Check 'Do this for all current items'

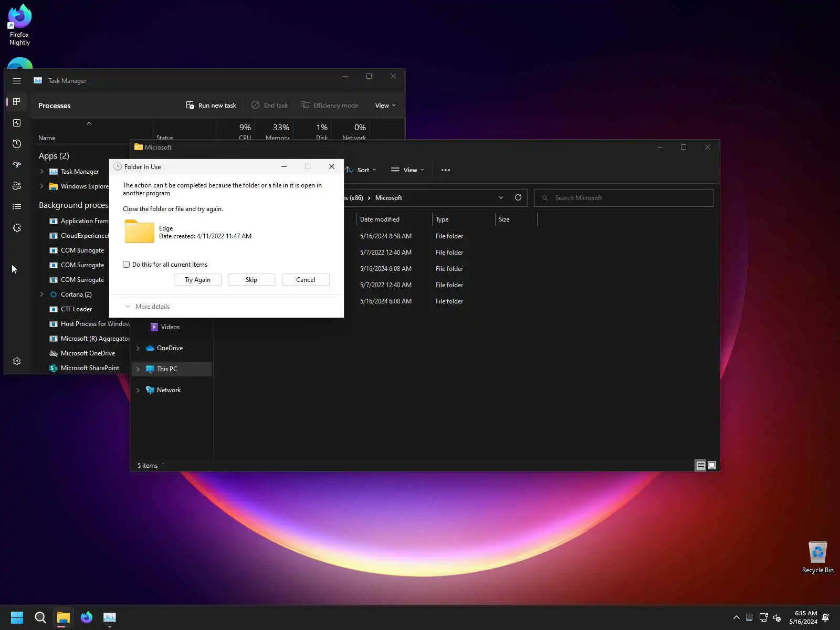coord(126,265)
